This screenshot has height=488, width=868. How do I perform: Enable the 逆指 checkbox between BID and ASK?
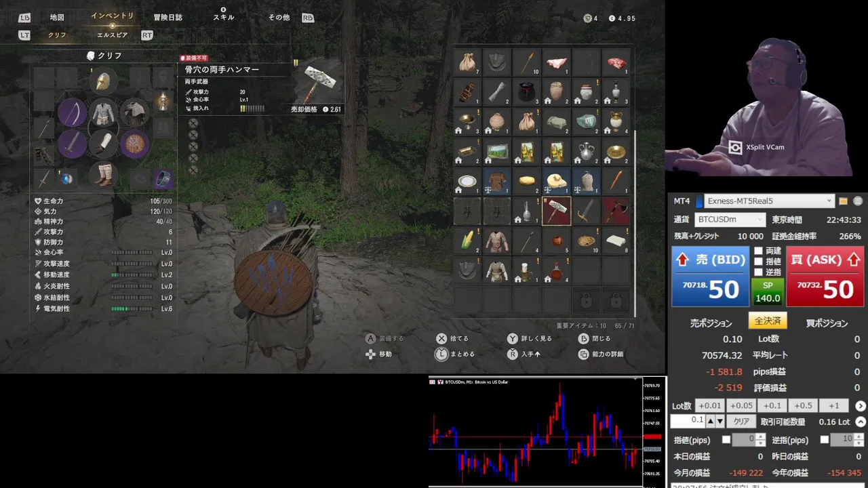pos(758,272)
